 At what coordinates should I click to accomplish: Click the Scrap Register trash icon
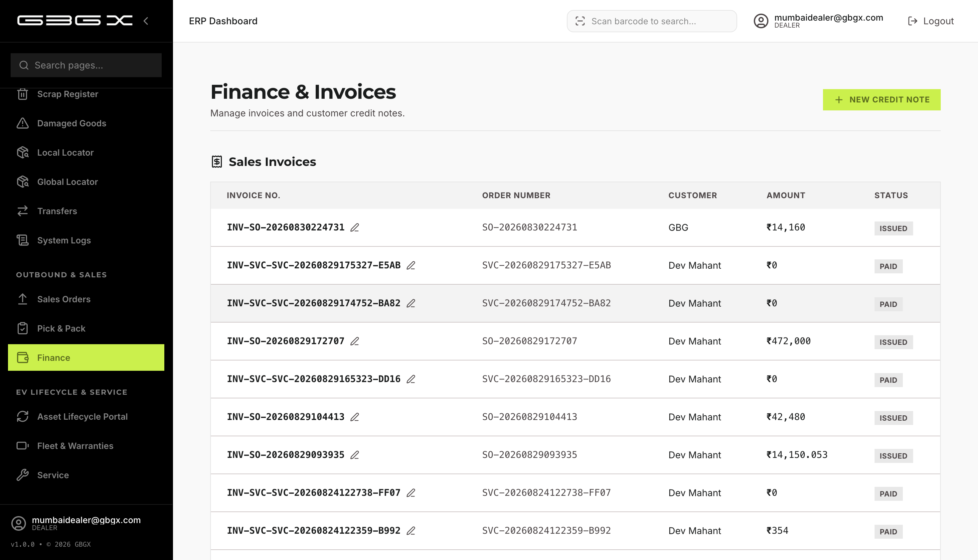click(23, 94)
